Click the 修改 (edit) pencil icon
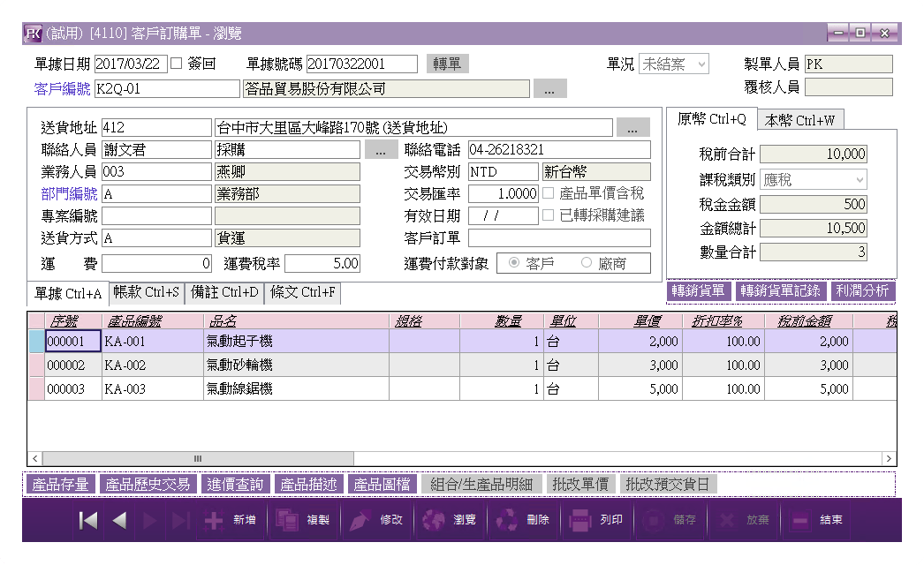 (360, 521)
